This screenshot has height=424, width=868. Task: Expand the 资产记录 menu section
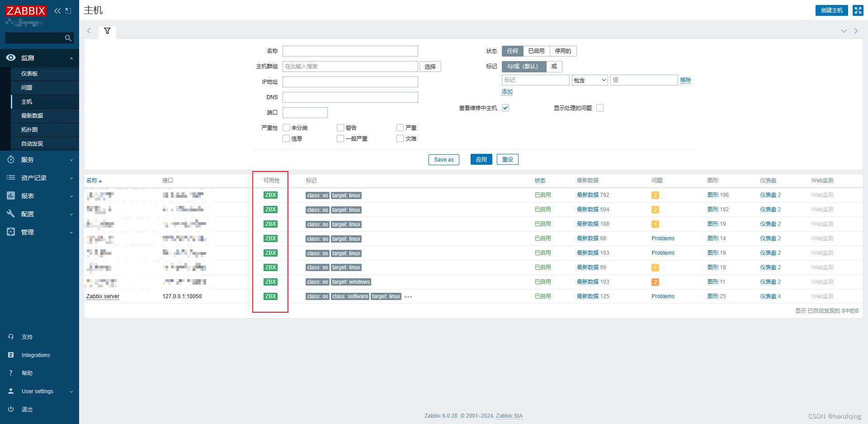(71, 178)
